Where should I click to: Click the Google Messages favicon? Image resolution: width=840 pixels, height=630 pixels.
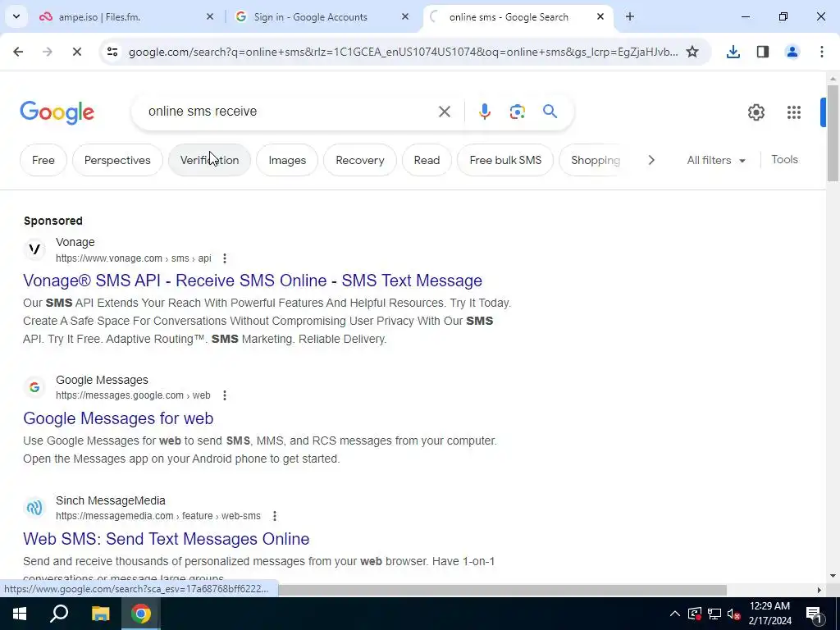tap(34, 387)
